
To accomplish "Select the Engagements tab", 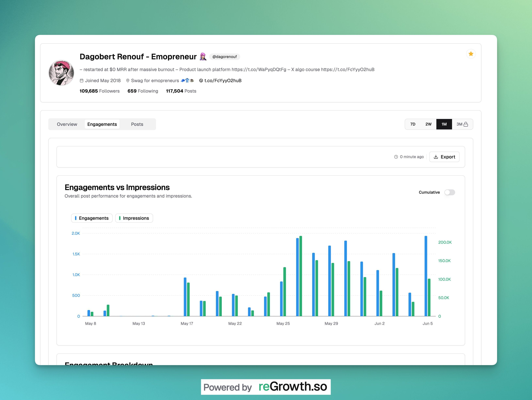I will click(102, 124).
